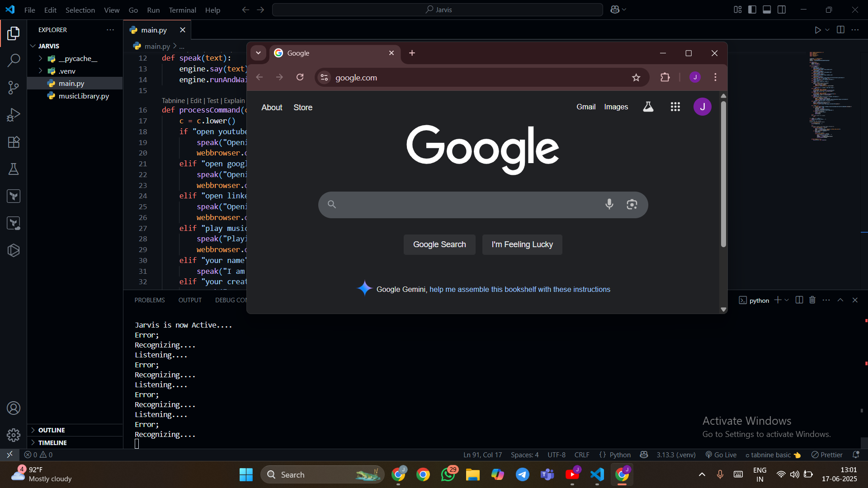
Task: Split the editor right
Action: 840,30
